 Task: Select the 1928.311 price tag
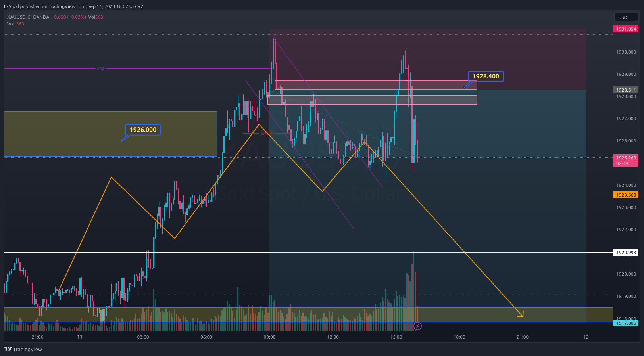(626, 90)
